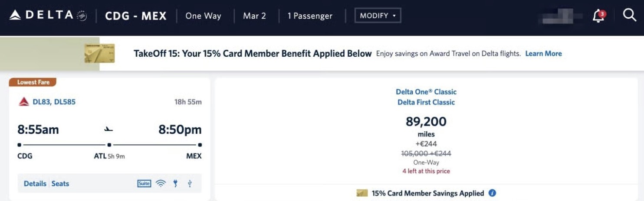Open the MODIFY dropdown
Screen dimensions: 644x201
click(x=378, y=16)
